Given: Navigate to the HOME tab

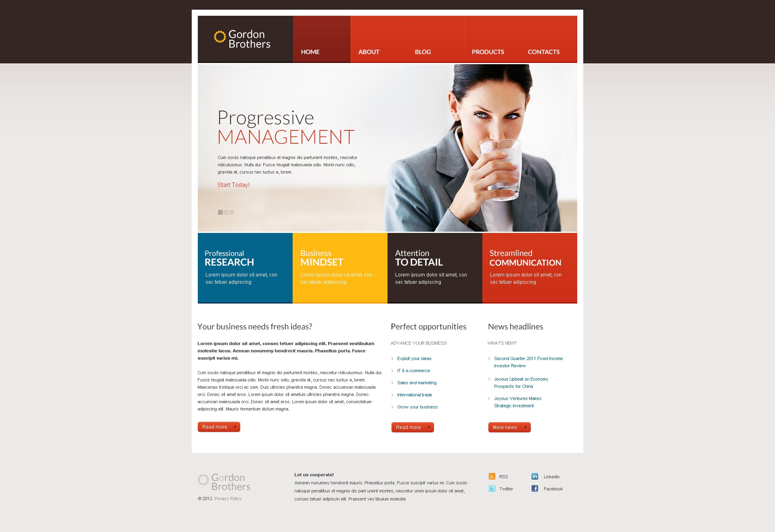Looking at the screenshot, I should [310, 51].
